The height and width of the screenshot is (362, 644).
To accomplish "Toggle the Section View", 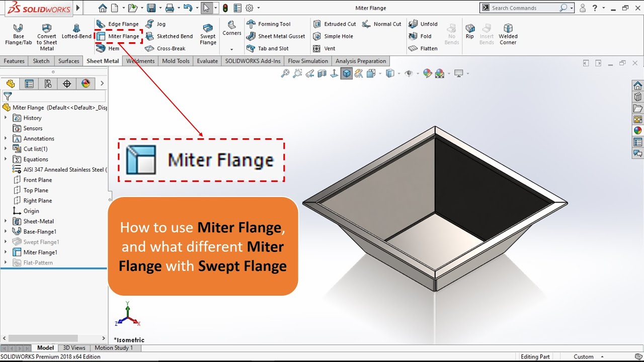I will (x=322, y=73).
